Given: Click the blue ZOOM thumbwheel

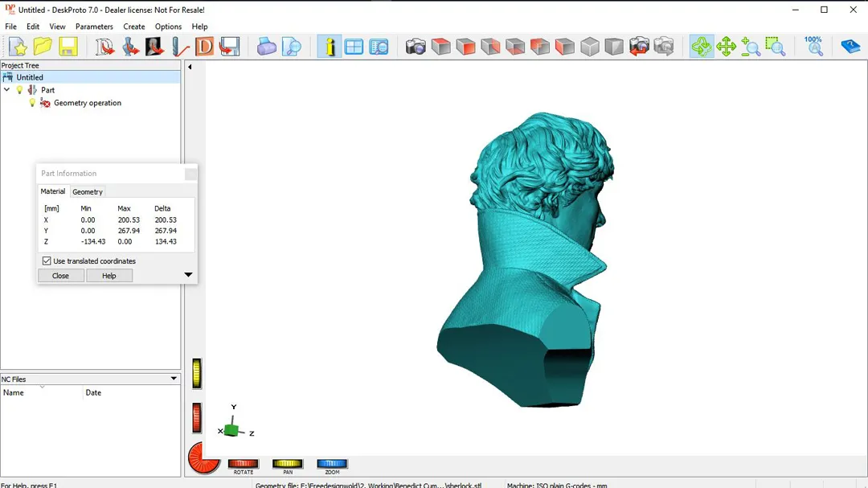Looking at the screenshot, I should [x=332, y=464].
